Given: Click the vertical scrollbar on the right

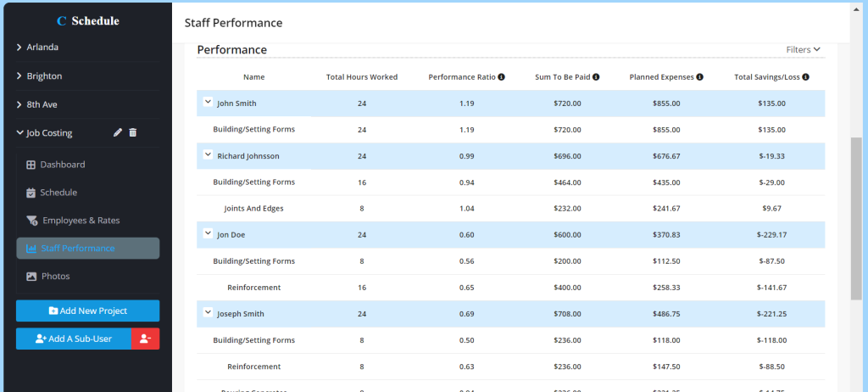Looking at the screenshot, I should (856, 218).
